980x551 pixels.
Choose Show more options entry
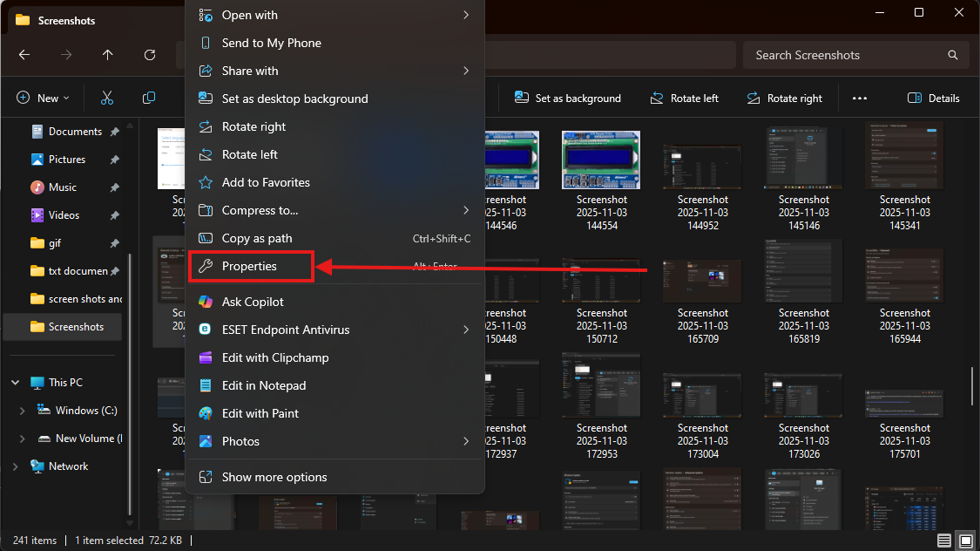[x=335, y=477]
